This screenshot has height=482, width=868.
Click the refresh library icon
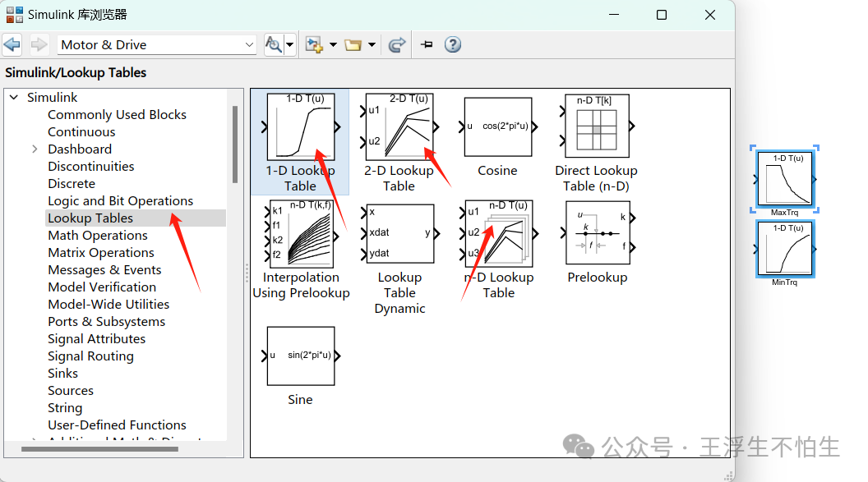tap(397, 45)
